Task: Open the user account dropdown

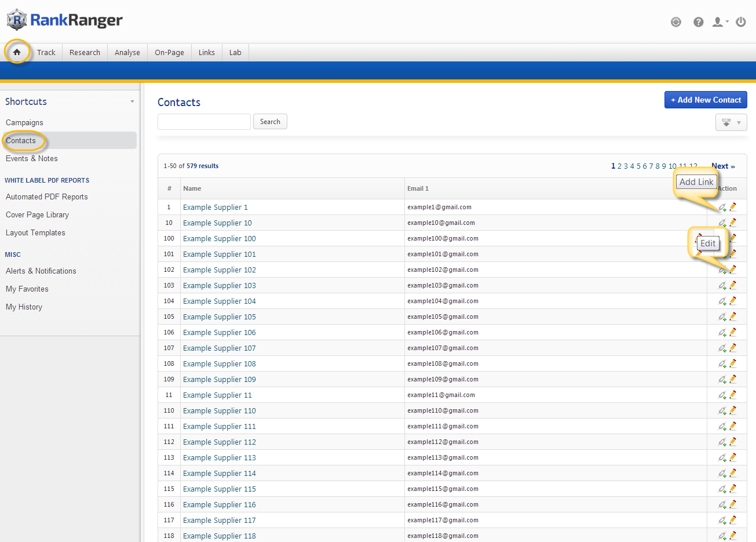Action: pyautogui.click(x=720, y=22)
